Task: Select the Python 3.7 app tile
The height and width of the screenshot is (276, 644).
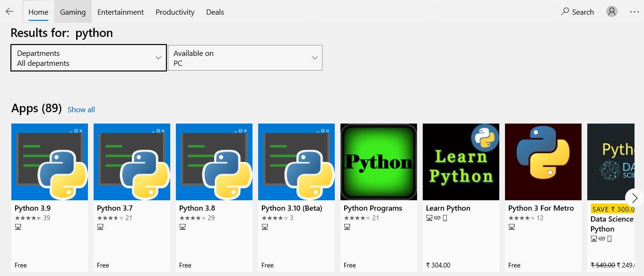Action: 131,161
